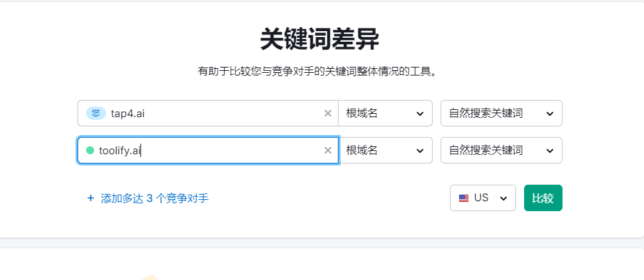The height and width of the screenshot is (280, 644).
Task: Expand 自然搜索关键词 dropdown in the toolify.ai row
Action: pyautogui.click(x=501, y=150)
